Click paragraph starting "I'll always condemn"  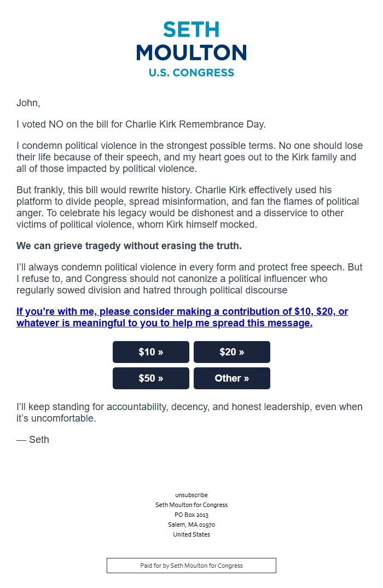pos(189,279)
